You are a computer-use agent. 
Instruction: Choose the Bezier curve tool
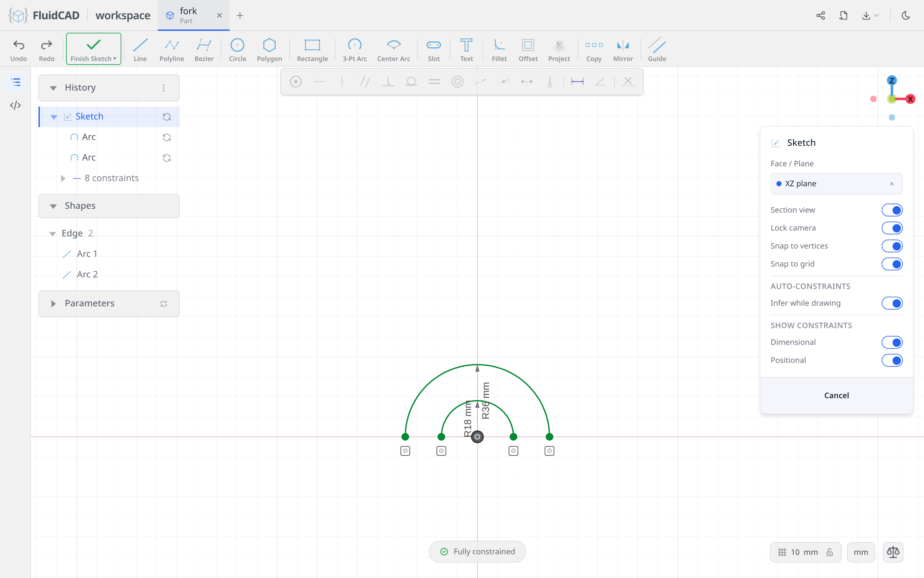204,50
